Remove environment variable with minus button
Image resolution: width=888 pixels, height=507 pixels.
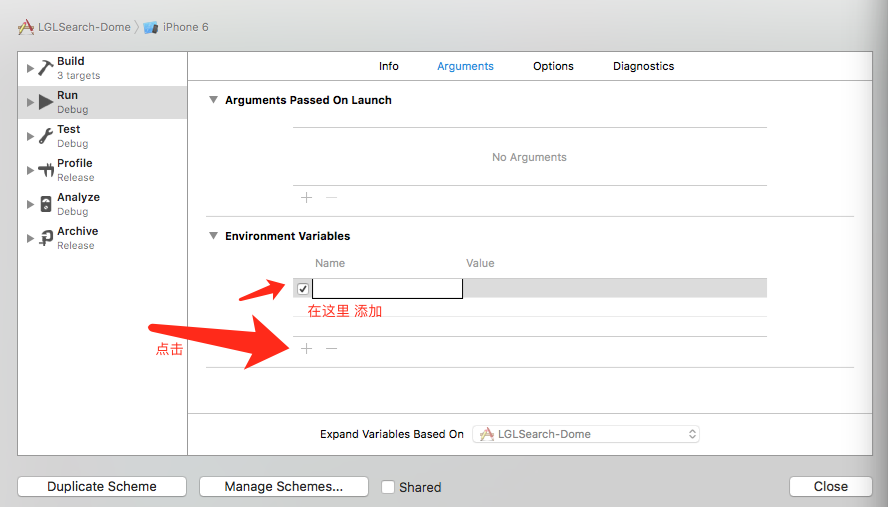[332, 349]
